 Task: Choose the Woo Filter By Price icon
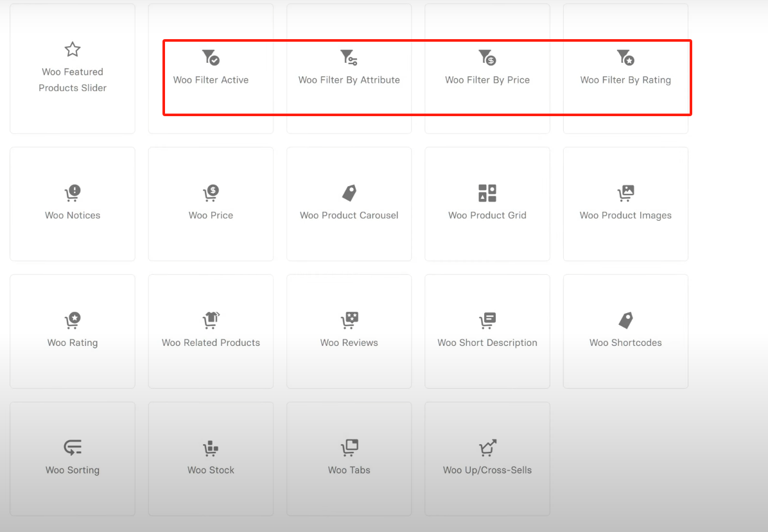coord(487,57)
